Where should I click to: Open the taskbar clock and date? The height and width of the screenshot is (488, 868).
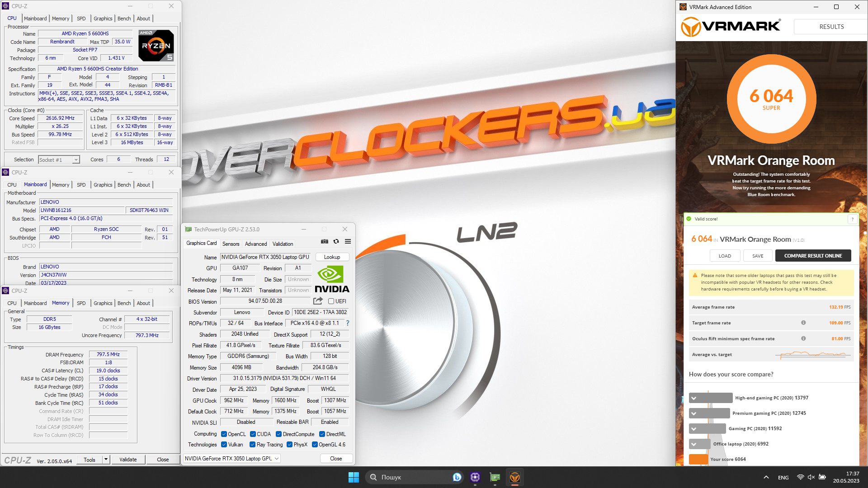point(846,477)
